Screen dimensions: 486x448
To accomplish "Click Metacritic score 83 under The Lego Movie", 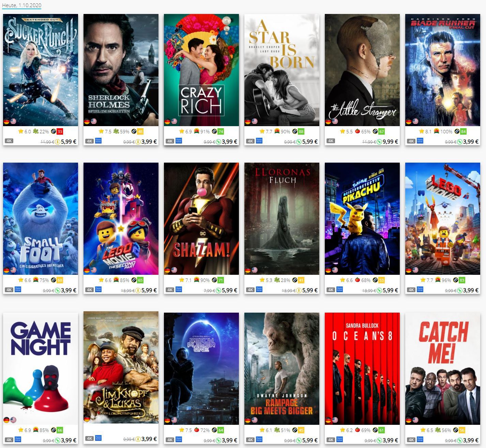I will coord(462,280).
